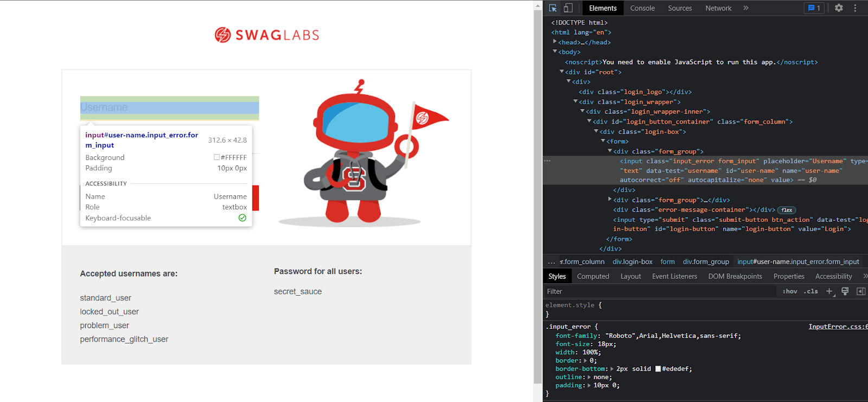Click the flex badge on error-message-container

[x=787, y=210]
